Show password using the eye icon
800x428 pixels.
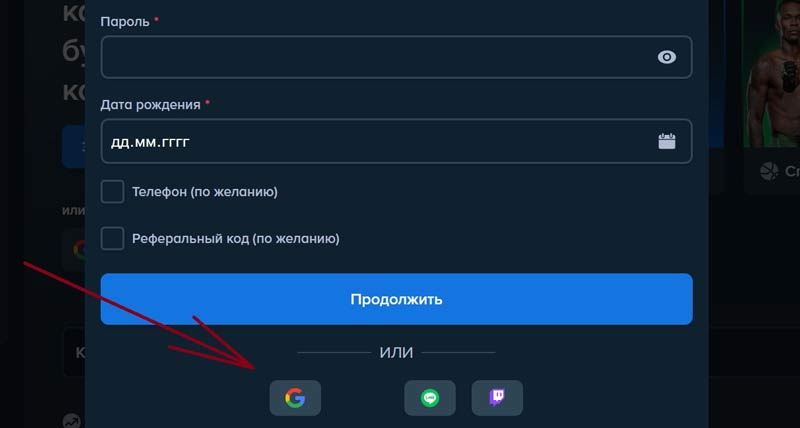click(666, 57)
